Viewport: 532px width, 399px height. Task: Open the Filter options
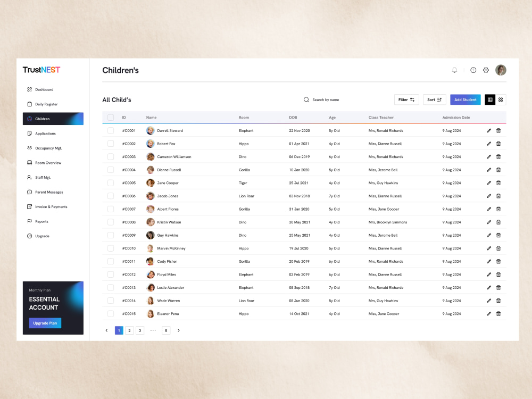point(406,99)
